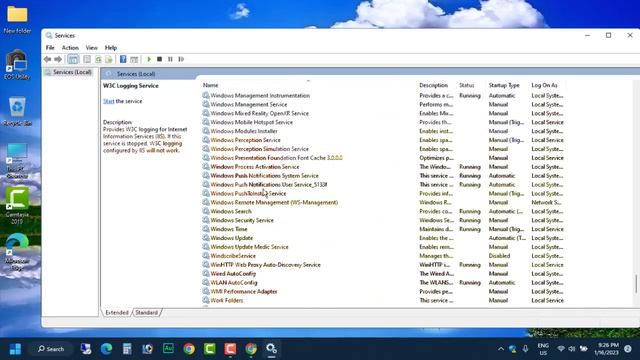Open the Properties toolbar icon
640x360 pixels.
click(x=87, y=59)
